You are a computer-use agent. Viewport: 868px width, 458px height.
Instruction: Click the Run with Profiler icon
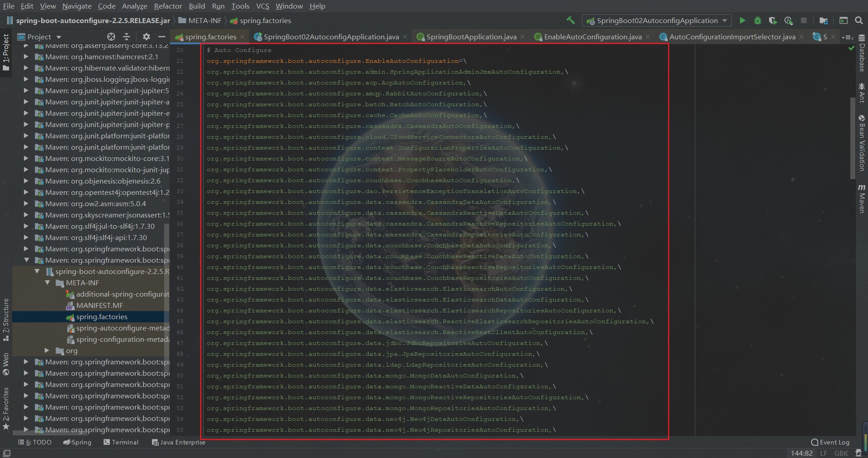[x=788, y=20]
